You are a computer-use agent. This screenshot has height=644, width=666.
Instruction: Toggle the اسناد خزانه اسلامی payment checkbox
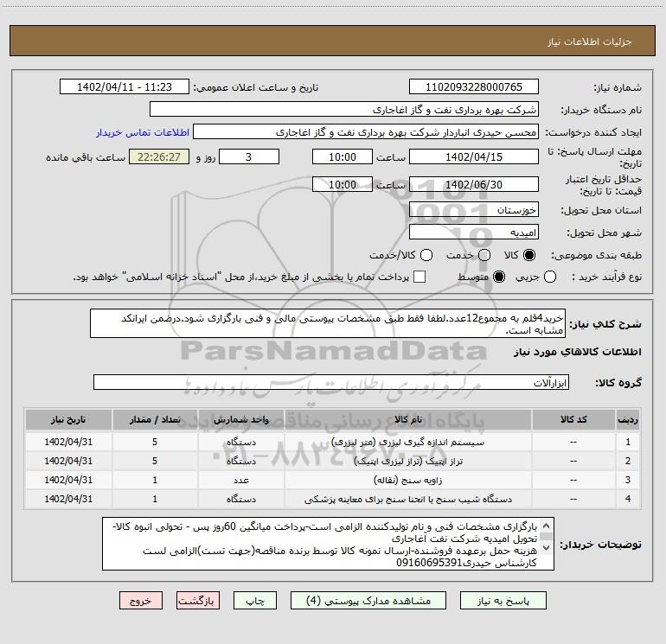pos(419,277)
